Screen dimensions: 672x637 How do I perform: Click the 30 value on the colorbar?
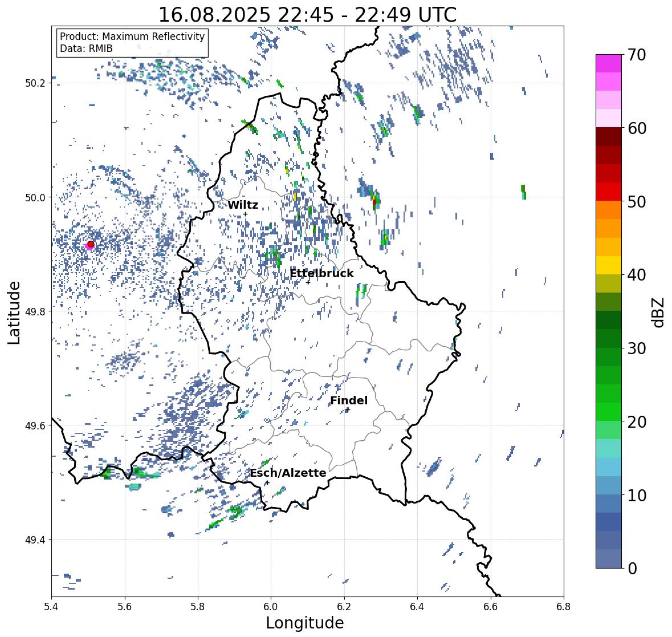(x=637, y=348)
